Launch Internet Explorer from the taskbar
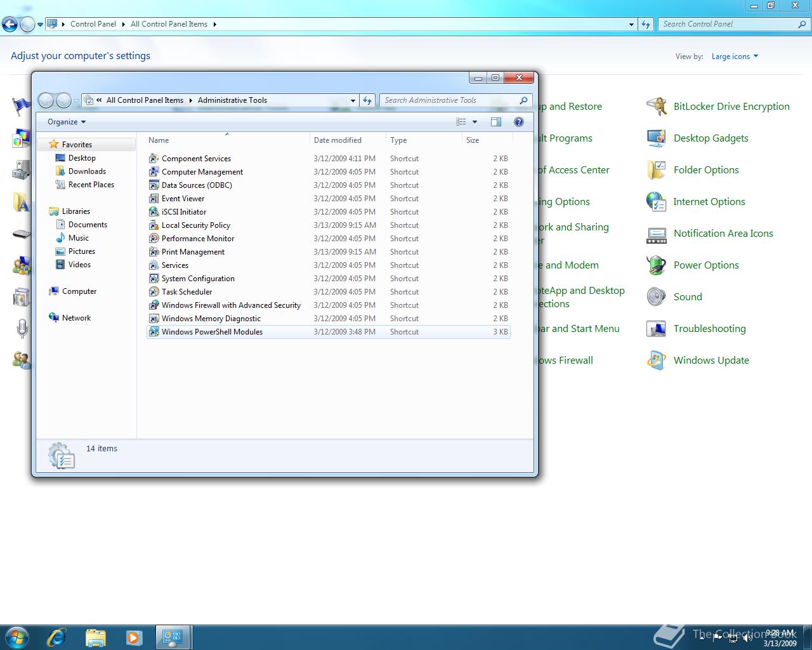The image size is (812, 650). click(56, 637)
